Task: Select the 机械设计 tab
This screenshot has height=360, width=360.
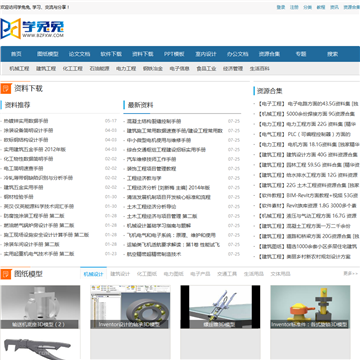Action: (x=93, y=274)
